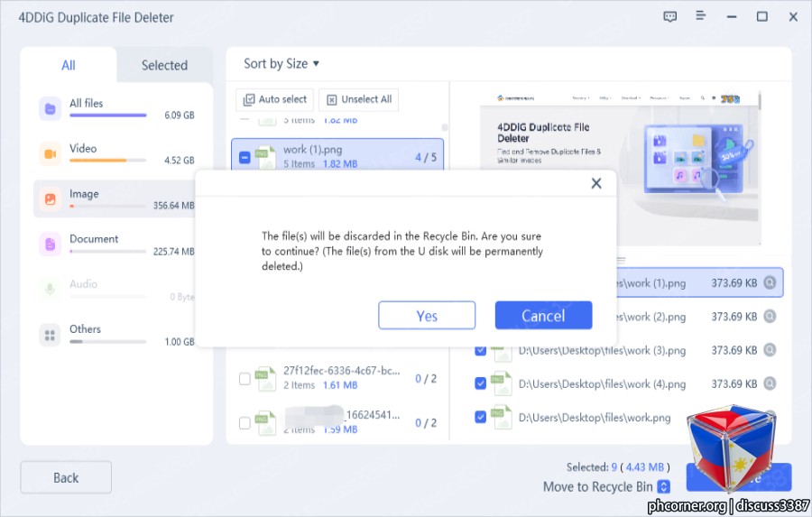Click the Document category icon
812x517 pixels.
pyautogui.click(x=51, y=244)
